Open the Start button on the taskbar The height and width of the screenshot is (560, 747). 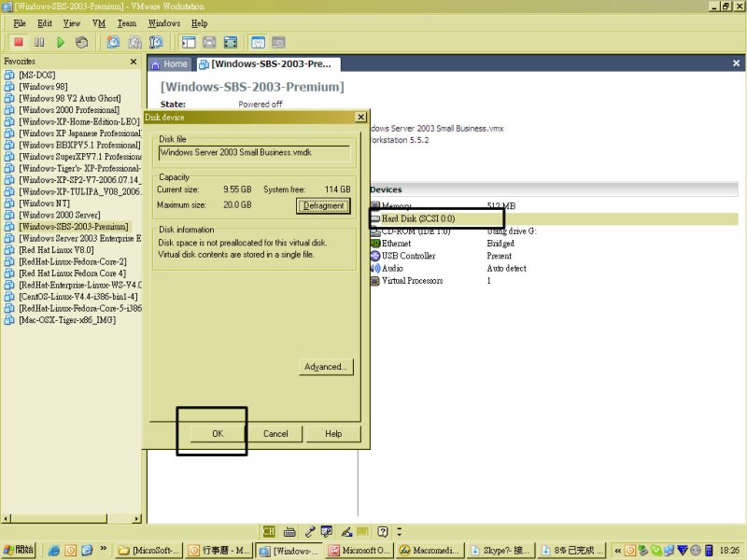[18, 550]
